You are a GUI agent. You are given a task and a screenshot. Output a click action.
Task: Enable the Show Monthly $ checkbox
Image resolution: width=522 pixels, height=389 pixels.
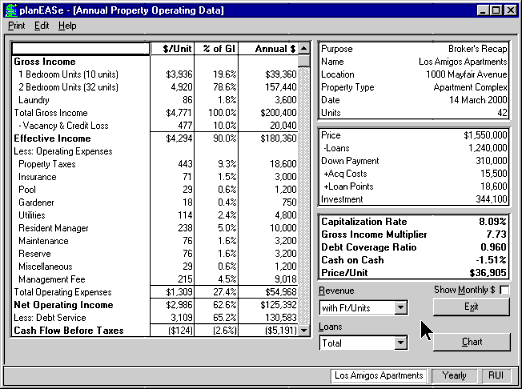[x=505, y=290]
